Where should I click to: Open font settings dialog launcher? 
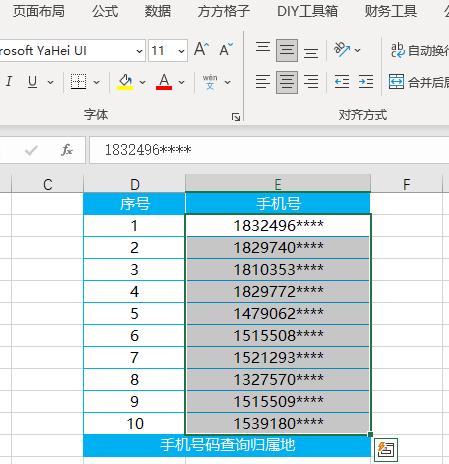point(236,117)
